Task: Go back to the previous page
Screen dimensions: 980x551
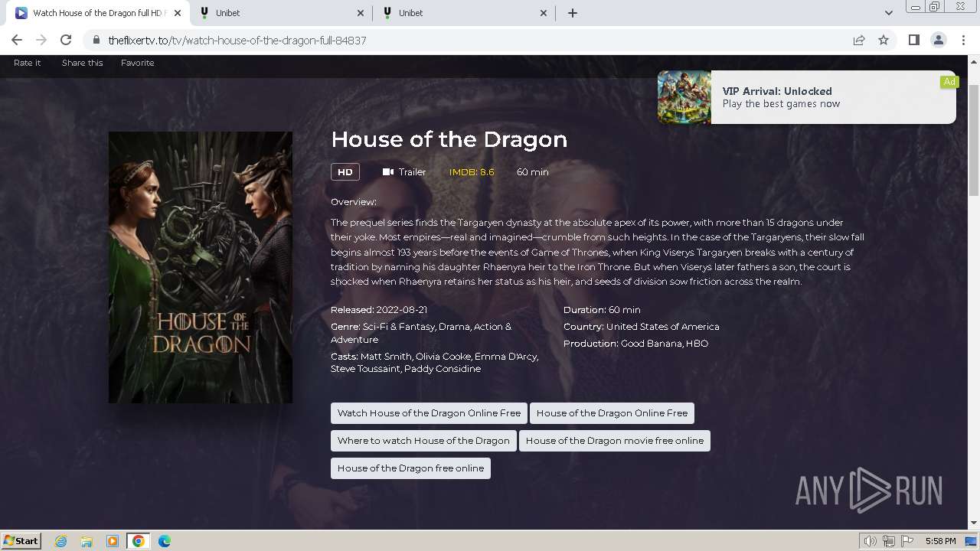Action: click(x=17, y=40)
